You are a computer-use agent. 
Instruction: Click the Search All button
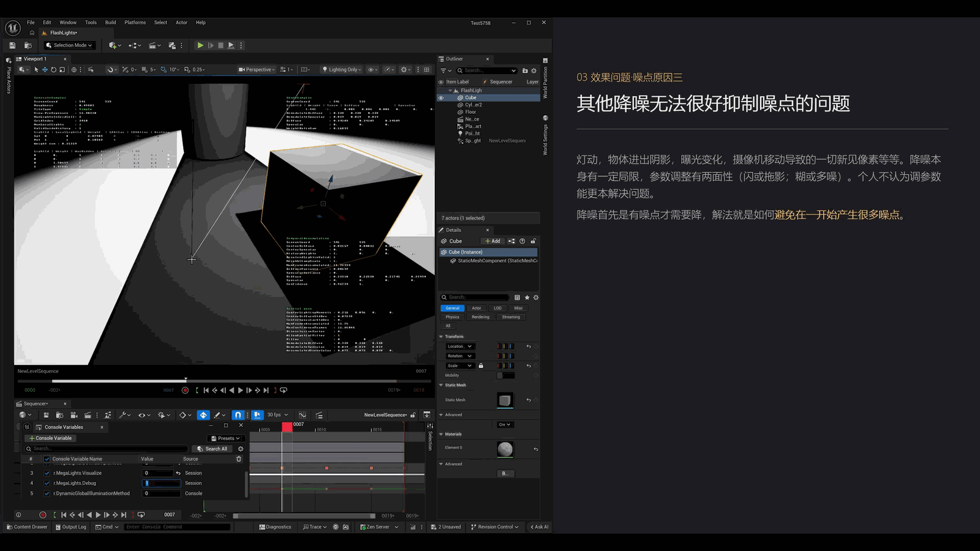pos(213,449)
